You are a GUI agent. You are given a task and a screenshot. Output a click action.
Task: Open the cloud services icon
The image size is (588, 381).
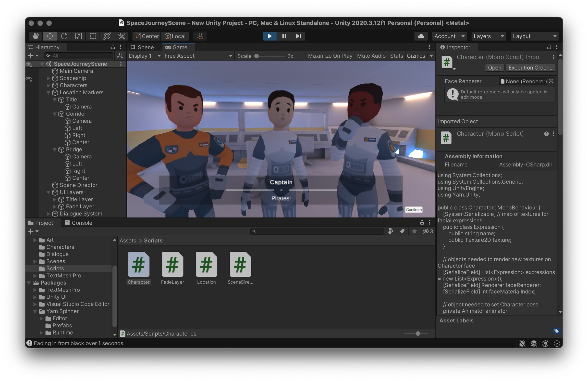[421, 36]
